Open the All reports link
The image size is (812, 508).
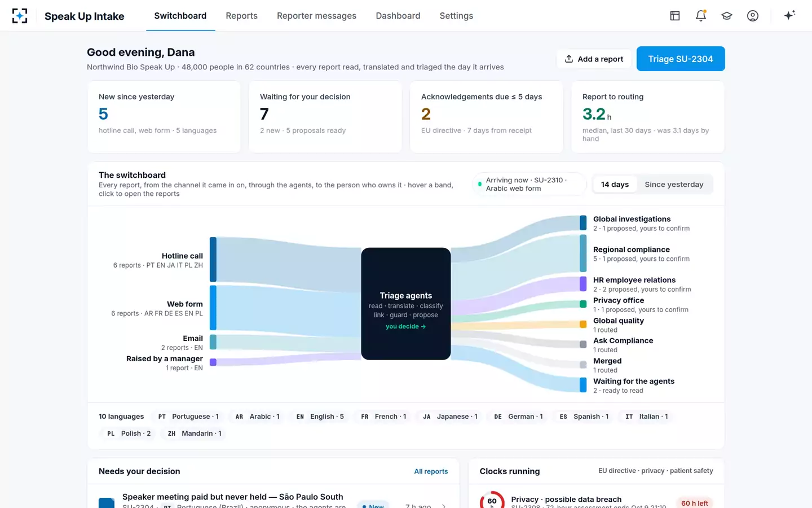pyautogui.click(x=431, y=471)
